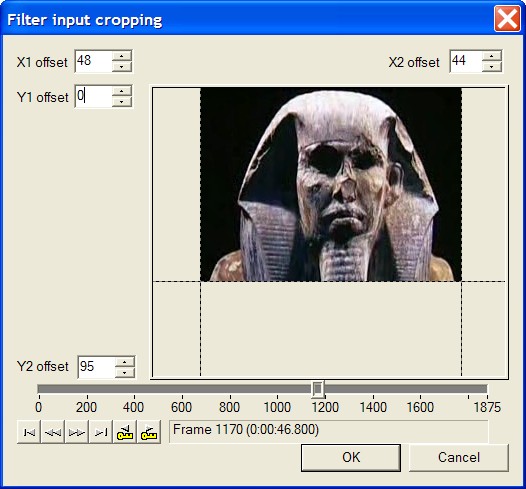Cancel the cropping dialog
Image resolution: width=526 pixels, height=489 pixels.
pyautogui.click(x=459, y=458)
